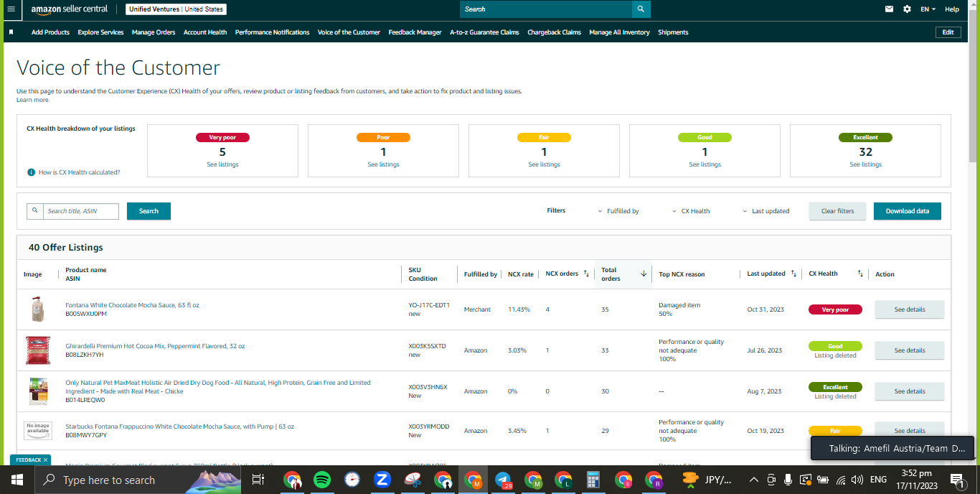Sort by CX Health column arrows
The height and width of the screenshot is (494, 980).
click(860, 274)
